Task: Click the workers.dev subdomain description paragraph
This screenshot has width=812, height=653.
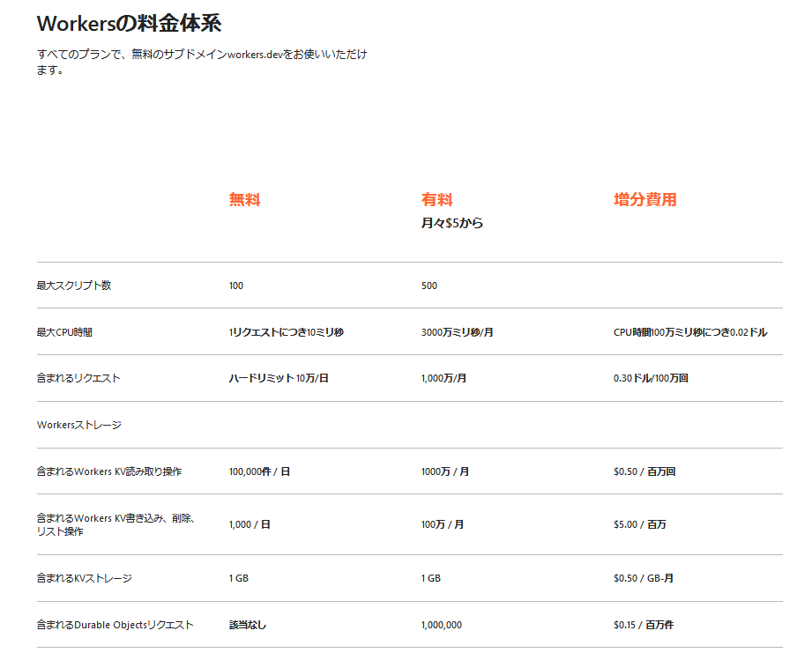Action: pyautogui.click(x=202, y=62)
